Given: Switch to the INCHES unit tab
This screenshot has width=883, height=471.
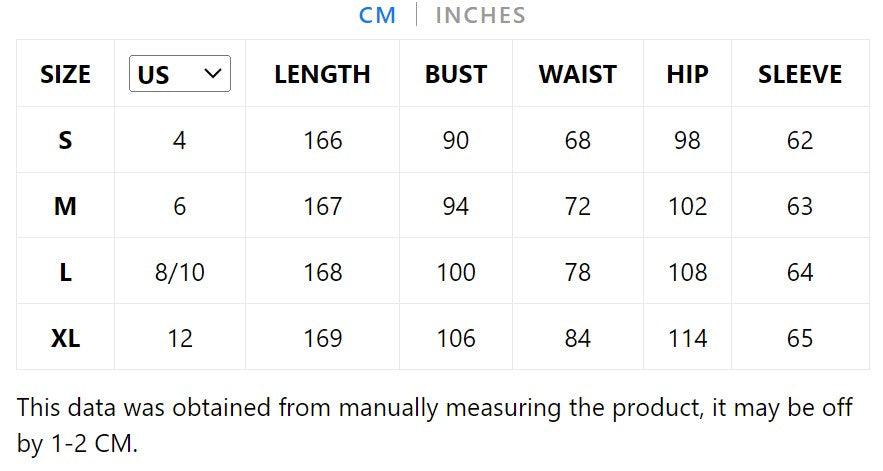Looking at the screenshot, I should [x=480, y=15].
